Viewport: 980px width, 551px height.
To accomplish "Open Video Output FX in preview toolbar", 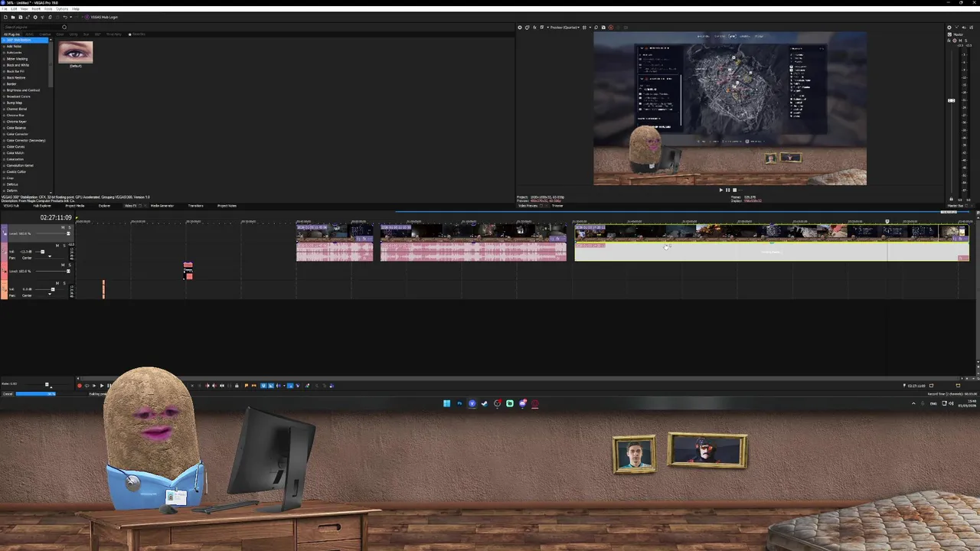I will pos(534,28).
